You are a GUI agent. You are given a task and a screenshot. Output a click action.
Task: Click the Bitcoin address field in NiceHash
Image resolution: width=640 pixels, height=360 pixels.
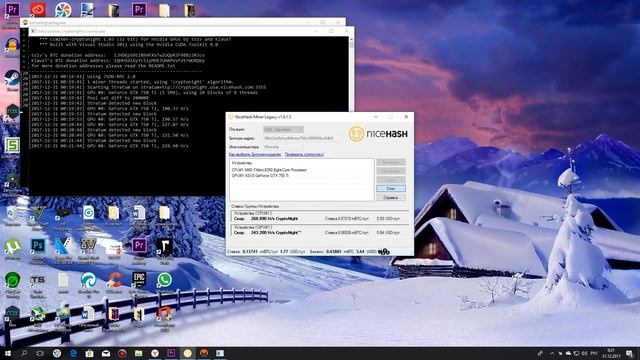point(302,138)
